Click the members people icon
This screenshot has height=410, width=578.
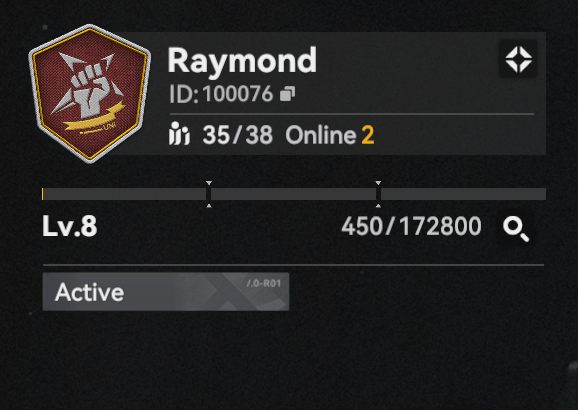tap(179, 134)
